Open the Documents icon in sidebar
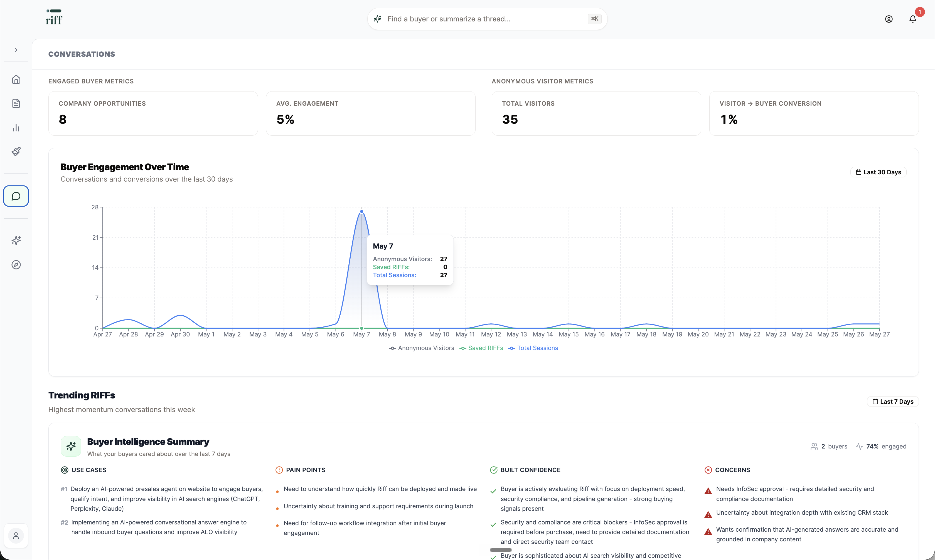 16,103
